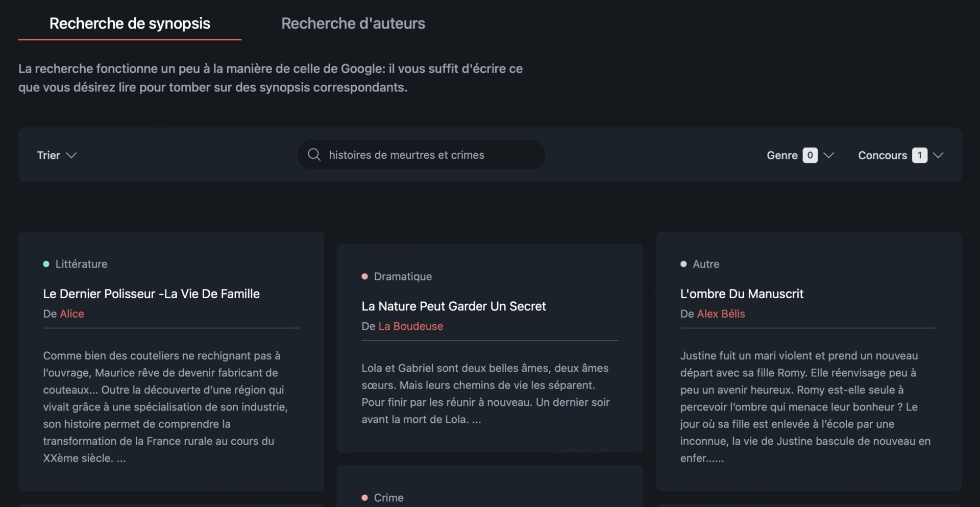
Task: Click the Crime genre dot
Action: (364, 497)
